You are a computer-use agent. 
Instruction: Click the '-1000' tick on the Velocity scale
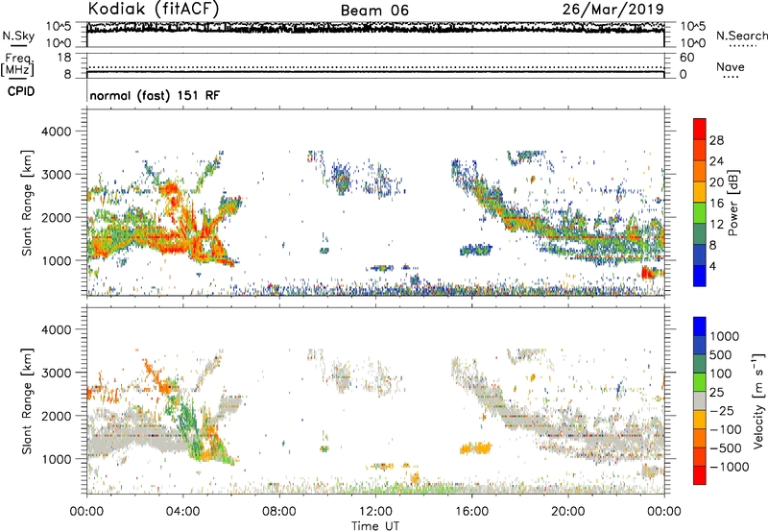coord(730,467)
